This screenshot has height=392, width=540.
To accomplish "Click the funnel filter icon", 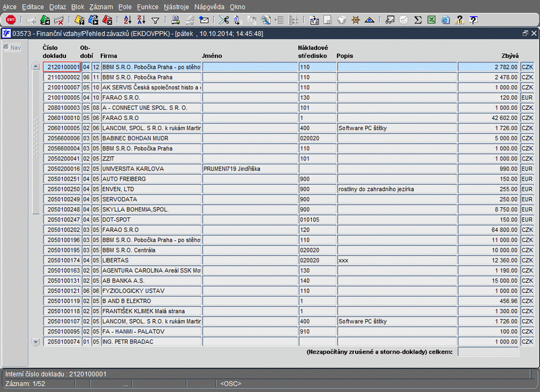I will pyautogui.click(x=155, y=21).
